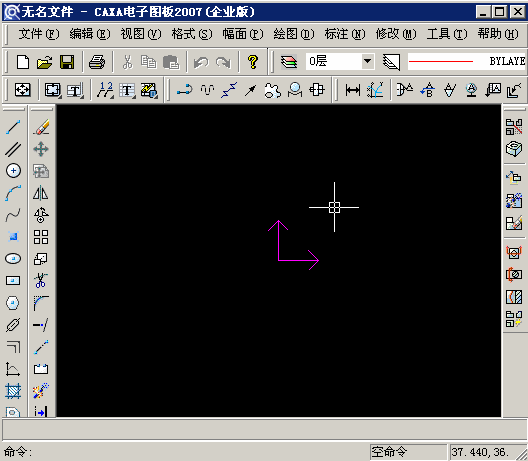The image size is (528, 461).
Task: Expand the 0层 layer dropdown
Action: 367,62
